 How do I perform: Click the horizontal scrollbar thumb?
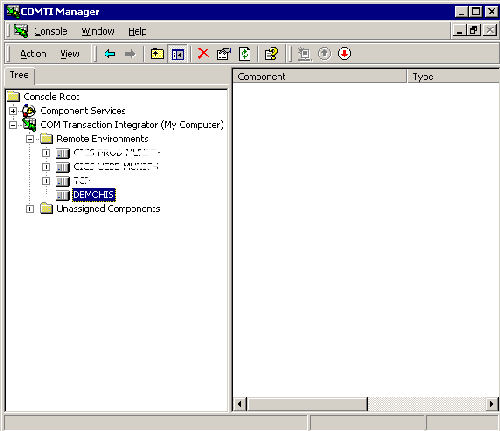tap(307, 404)
